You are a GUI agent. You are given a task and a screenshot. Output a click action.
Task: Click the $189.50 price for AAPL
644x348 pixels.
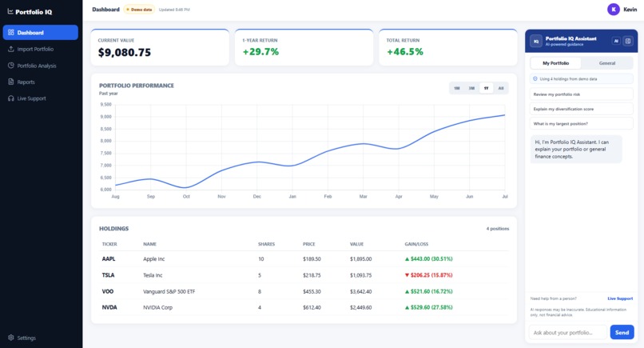(x=312, y=258)
